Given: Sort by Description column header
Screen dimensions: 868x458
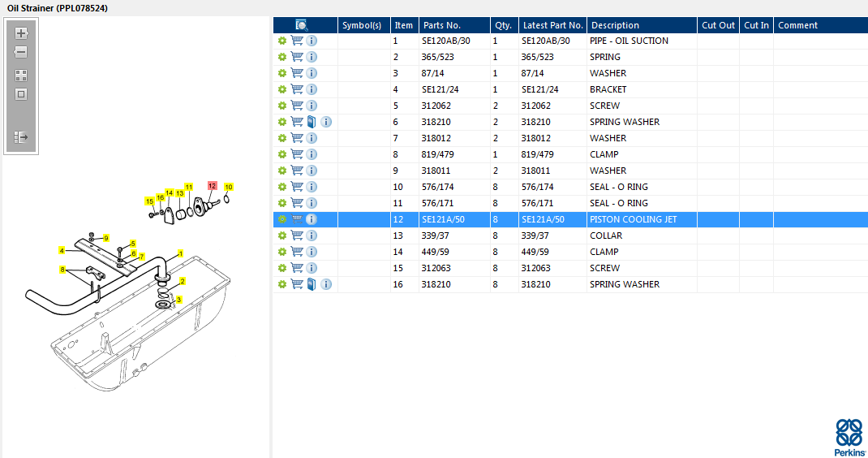Looking at the screenshot, I should click(642, 25).
